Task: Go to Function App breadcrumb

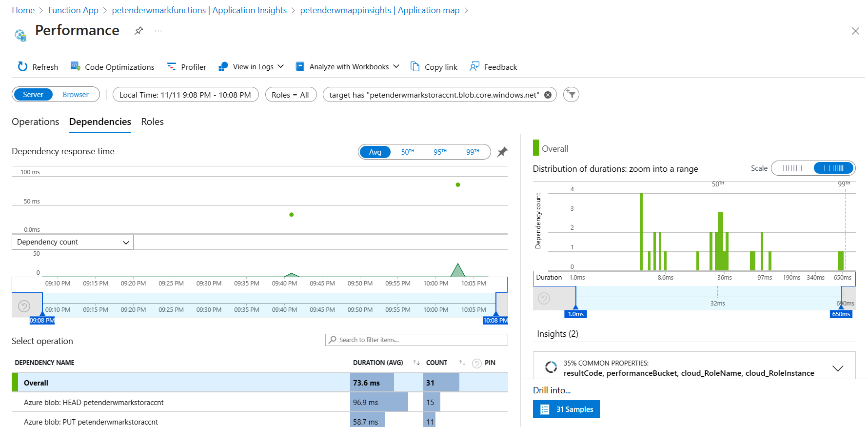Action: (73, 10)
